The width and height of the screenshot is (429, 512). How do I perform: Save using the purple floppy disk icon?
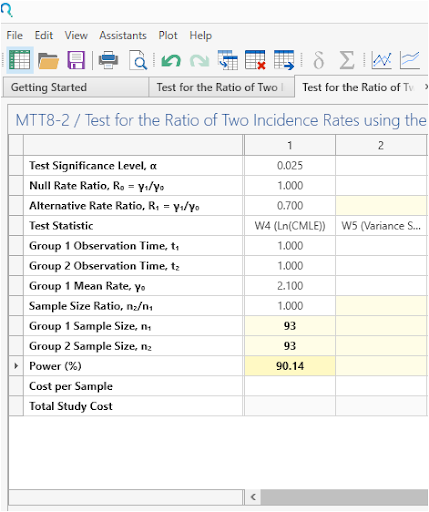[x=76, y=60]
